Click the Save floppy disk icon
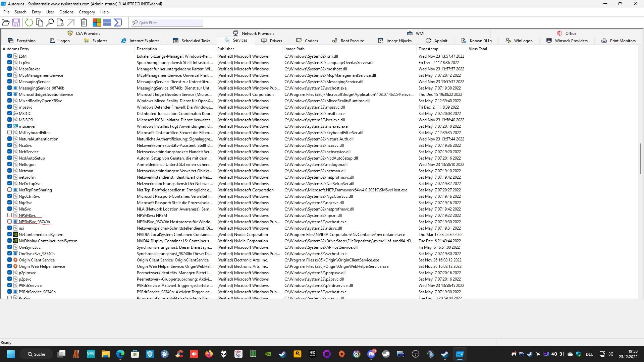 [16, 22]
